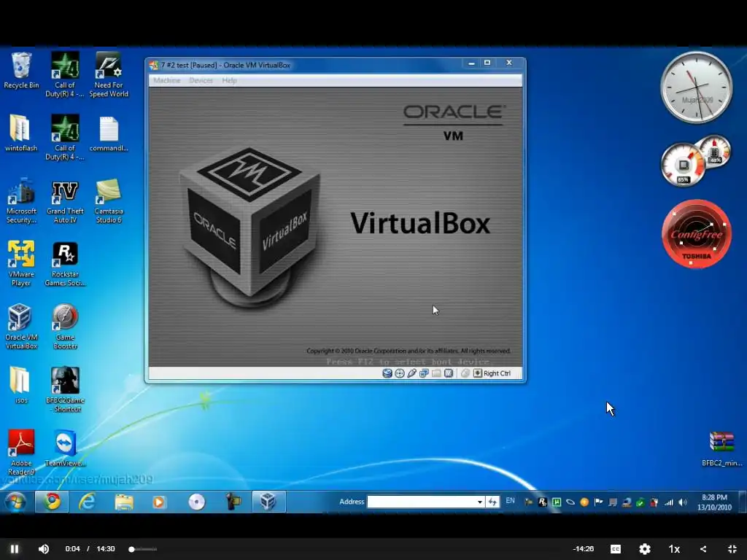Image resolution: width=747 pixels, height=560 pixels.
Task: Change the 1x playback speed
Action: (674, 549)
